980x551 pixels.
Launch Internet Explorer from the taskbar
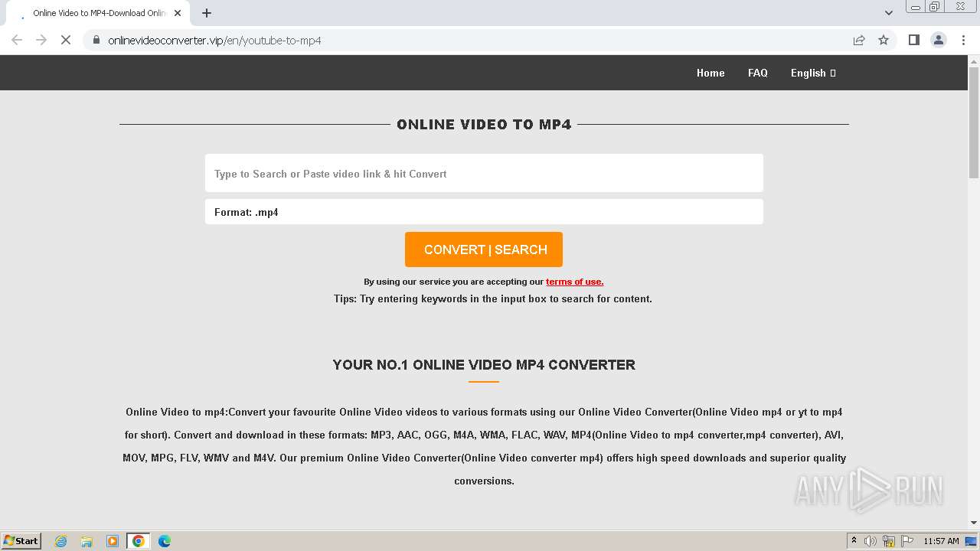click(x=61, y=541)
